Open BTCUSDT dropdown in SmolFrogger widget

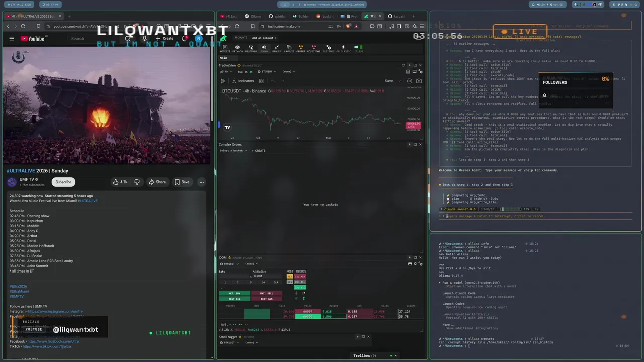tap(229, 343)
